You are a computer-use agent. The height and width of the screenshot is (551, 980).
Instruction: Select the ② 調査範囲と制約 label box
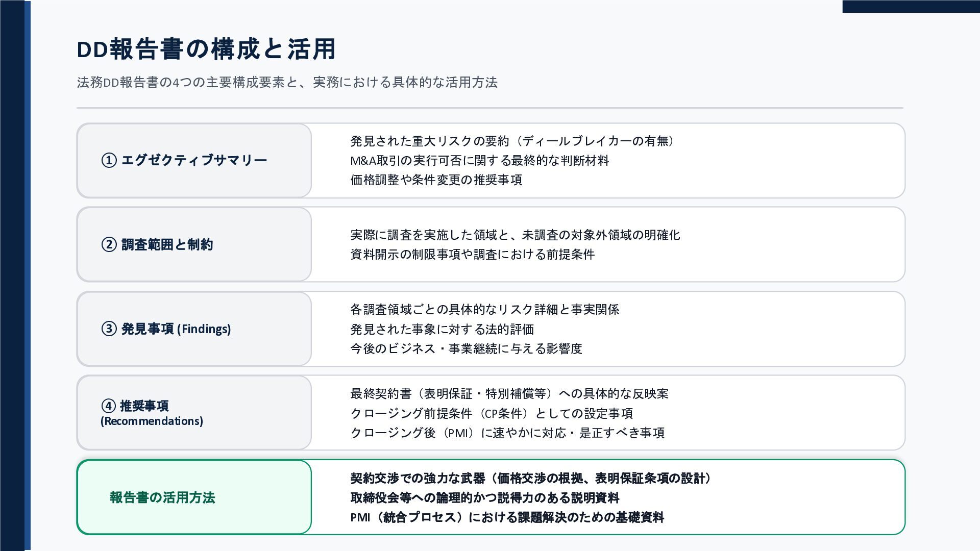(194, 244)
